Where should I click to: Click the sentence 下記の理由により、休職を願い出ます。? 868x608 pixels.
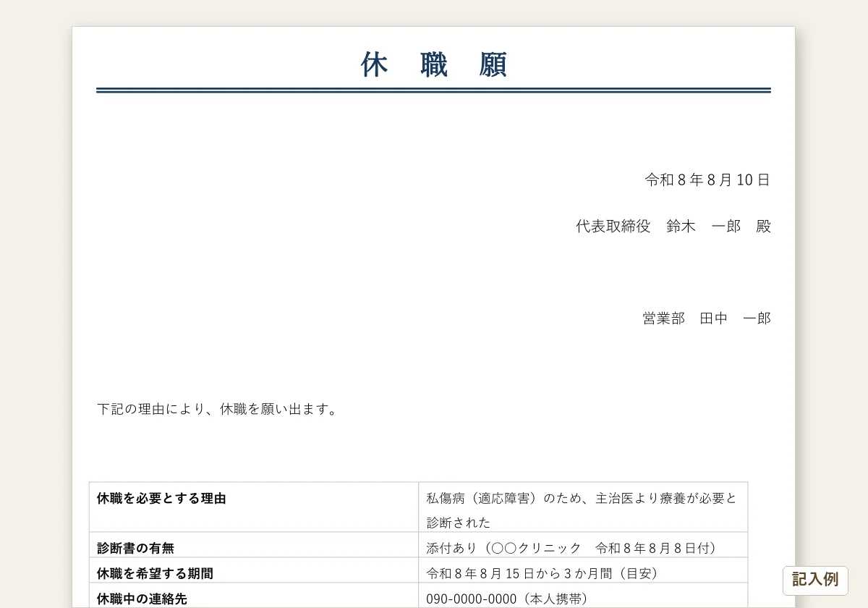[x=218, y=409]
